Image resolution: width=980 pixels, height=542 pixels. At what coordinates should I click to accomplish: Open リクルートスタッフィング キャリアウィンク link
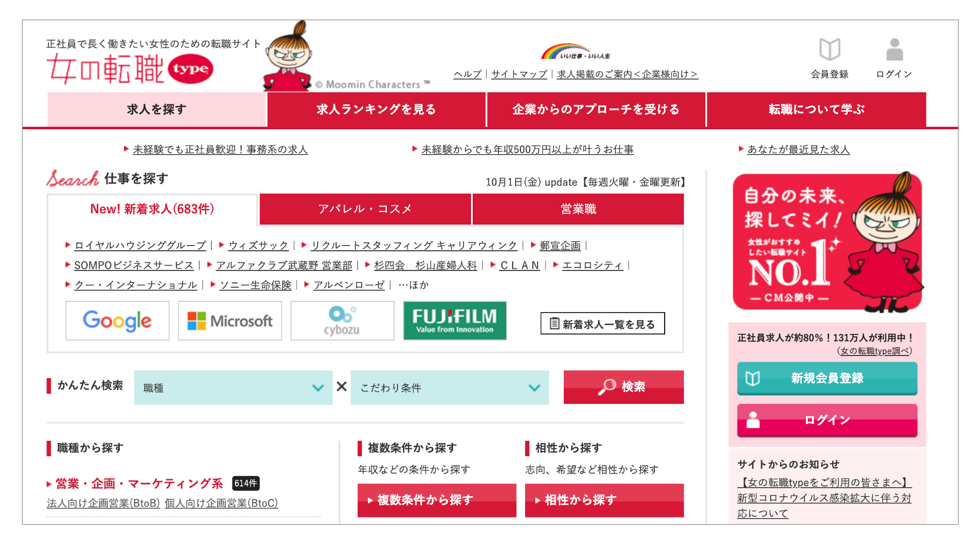[414, 245]
